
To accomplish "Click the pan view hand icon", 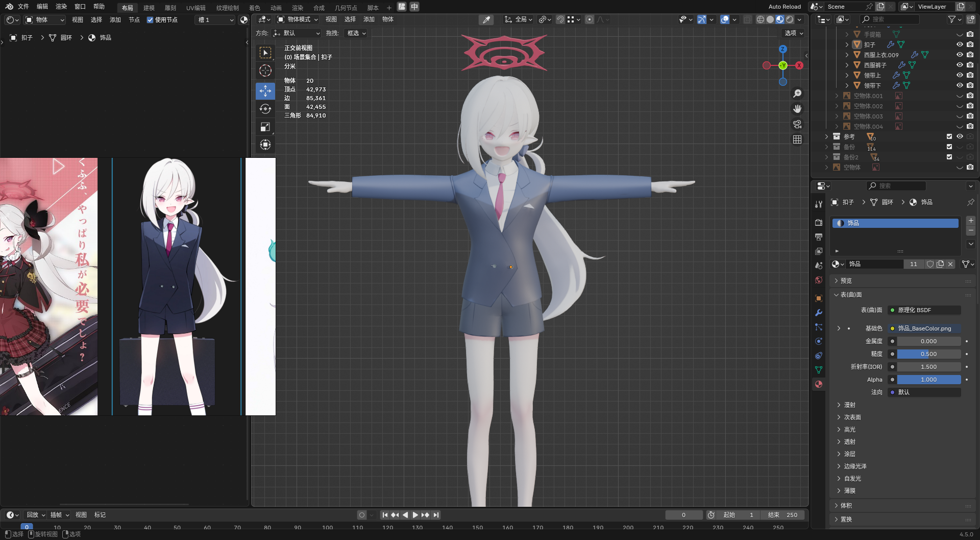I will tap(797, 109).
